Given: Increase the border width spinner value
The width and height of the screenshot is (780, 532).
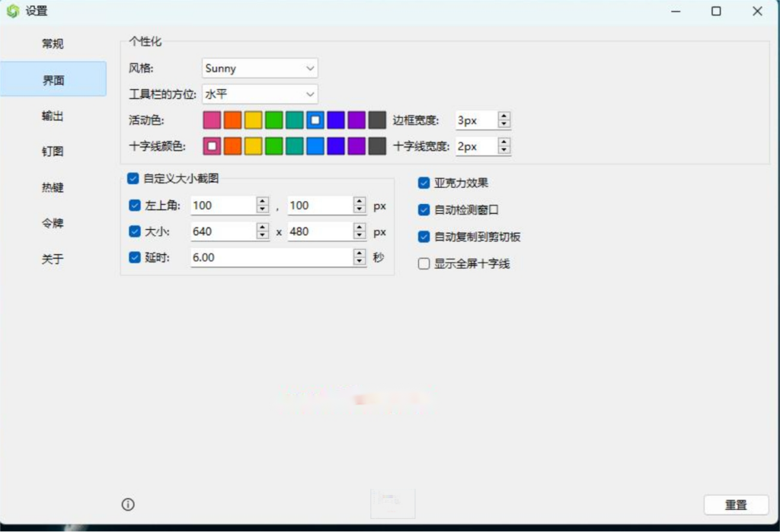Looking at the screenshot, I should click(x=503, y=116).
